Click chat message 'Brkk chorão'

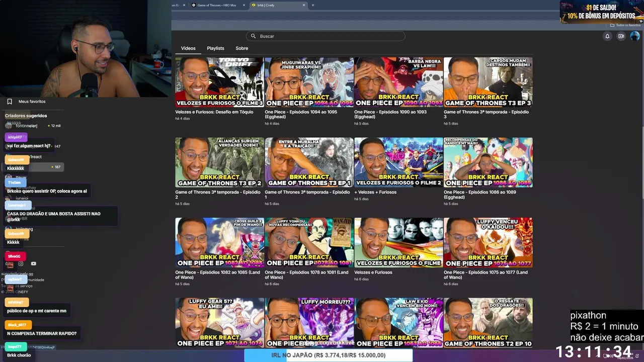19,355
